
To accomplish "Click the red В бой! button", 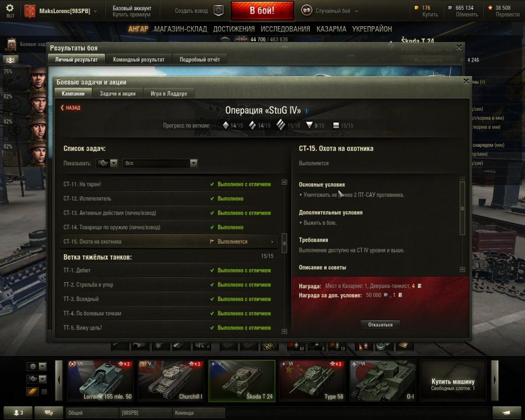I will 262,11.
